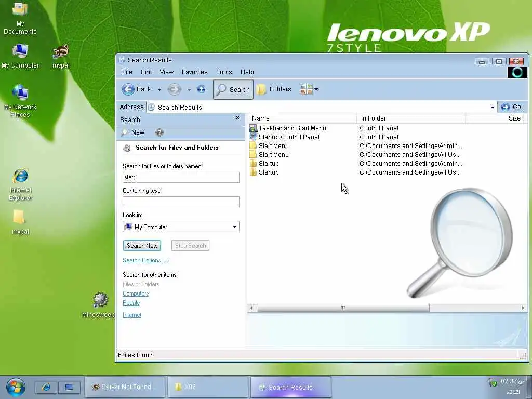Close the Search side pane
This screenshot has height=399, width=532.
(237, 118)
